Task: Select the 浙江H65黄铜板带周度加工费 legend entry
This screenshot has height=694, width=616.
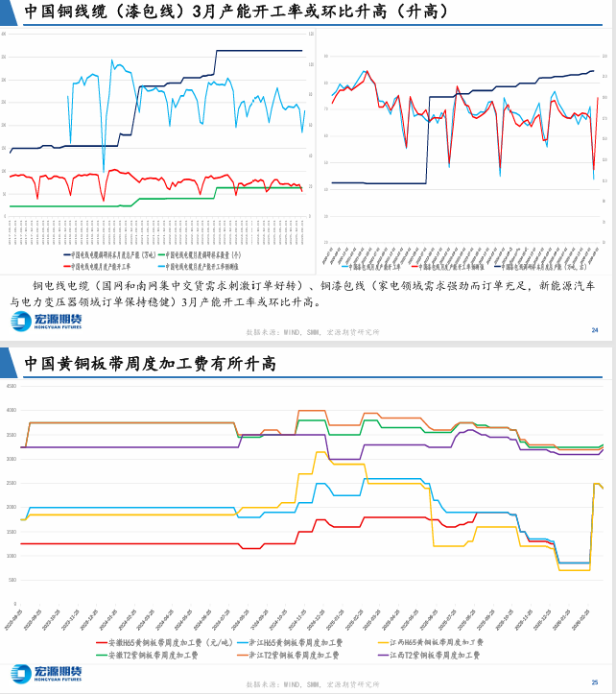Action: tap(290, 642)
